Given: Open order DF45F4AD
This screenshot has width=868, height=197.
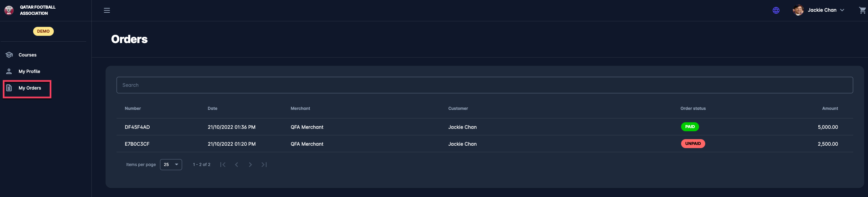Looking at the screenshot, I should click(x=137, y=127).
